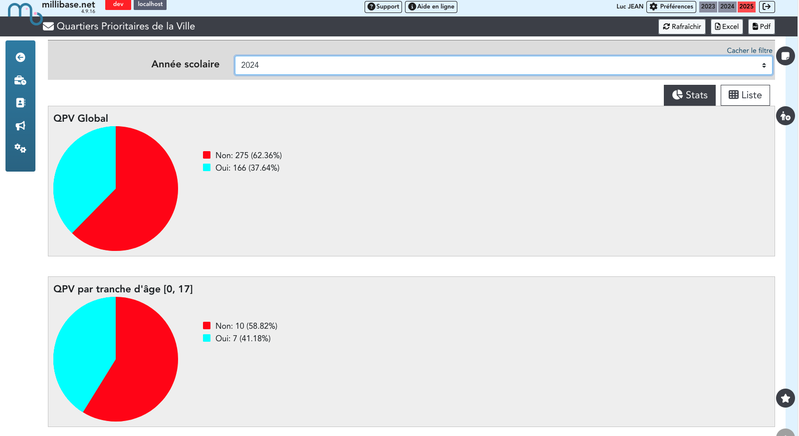This screenshot has width=799, height=436.
Task: Select year 2025 in the header
Action: point(746,7)
